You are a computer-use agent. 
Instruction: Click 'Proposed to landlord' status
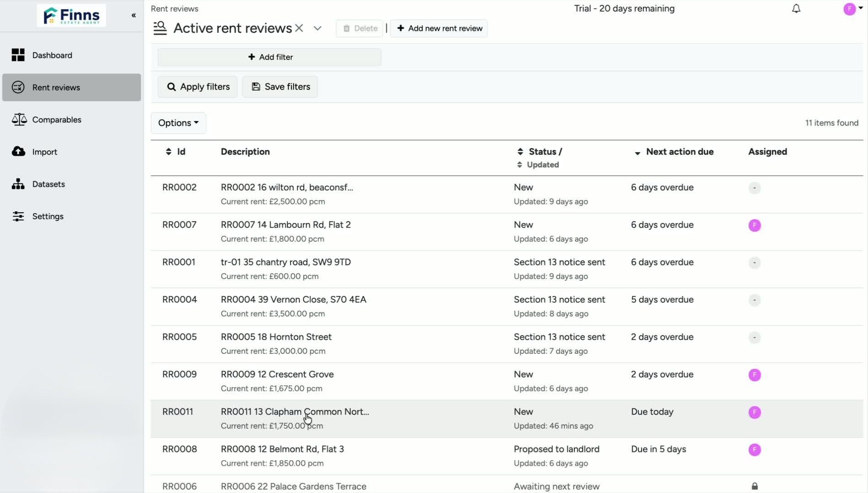coord(556,449)
